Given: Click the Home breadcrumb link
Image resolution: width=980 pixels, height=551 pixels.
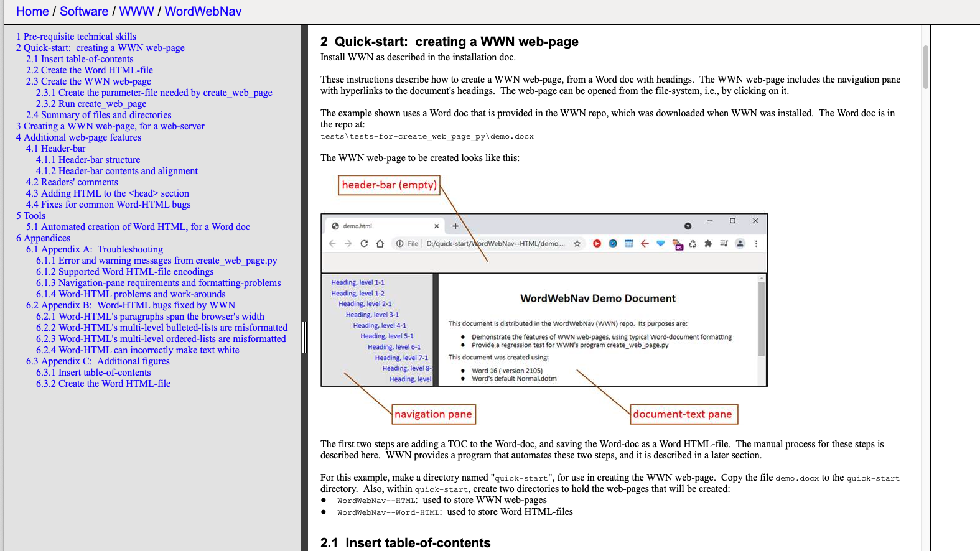Looking at the screenshot, I should (32, 11).
